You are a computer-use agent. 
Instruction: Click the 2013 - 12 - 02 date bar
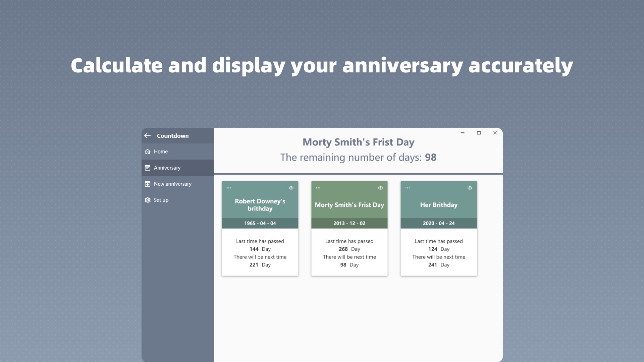point(349,223)
